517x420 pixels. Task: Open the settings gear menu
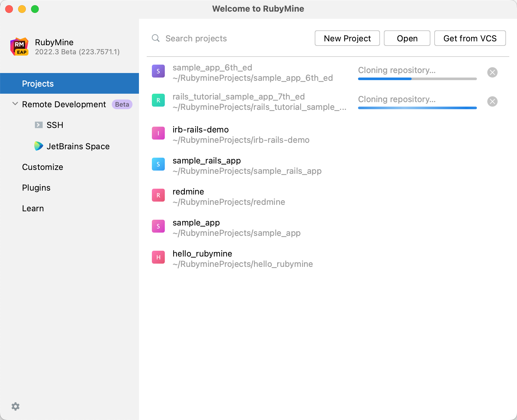[16, 406]
